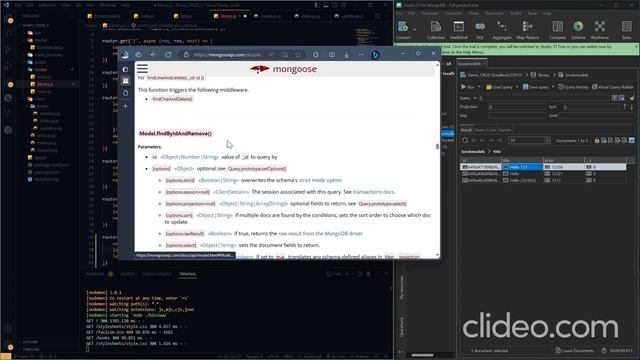Open Tasks in Studio 3T toolbar
Image resolution: width=640 pixels, height=360 pixels.
627,30
